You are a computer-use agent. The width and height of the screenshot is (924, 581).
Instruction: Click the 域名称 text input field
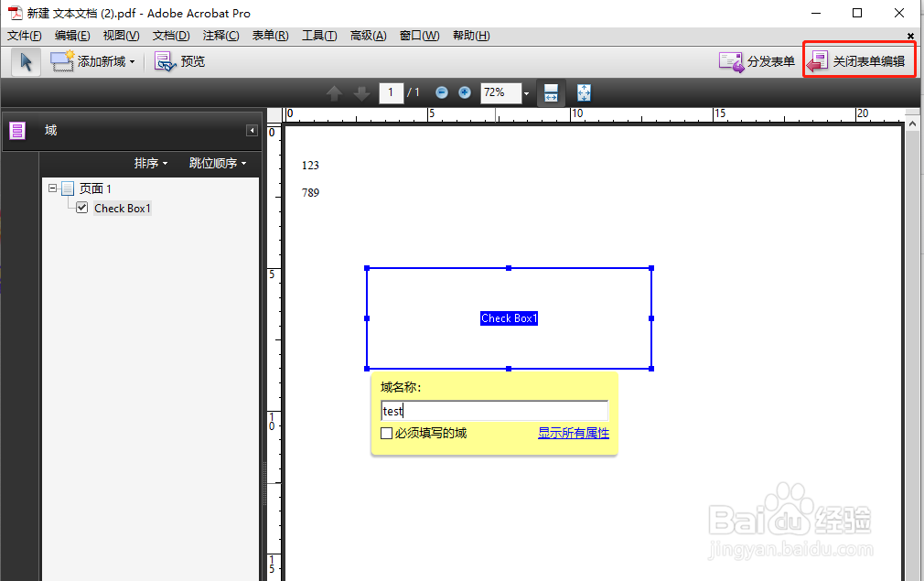click(494, 411)
